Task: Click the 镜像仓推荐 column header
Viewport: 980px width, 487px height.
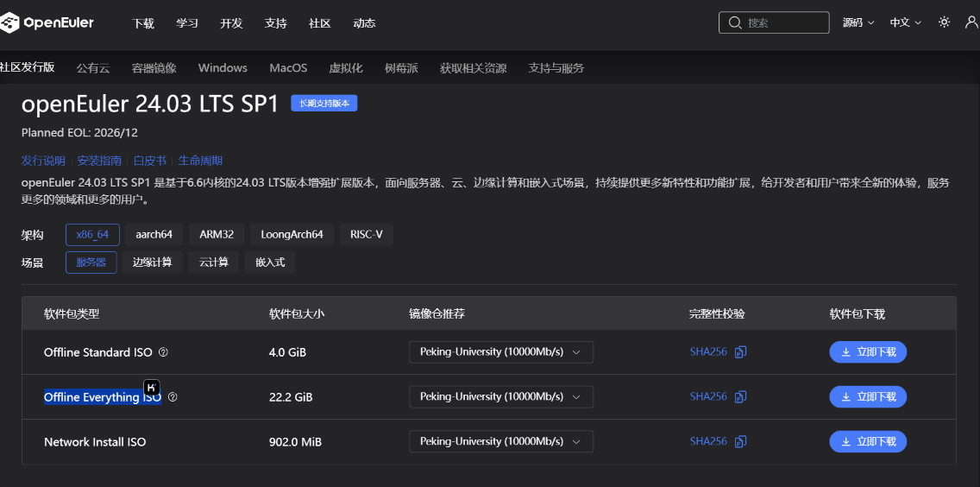Action: point(437,314)
